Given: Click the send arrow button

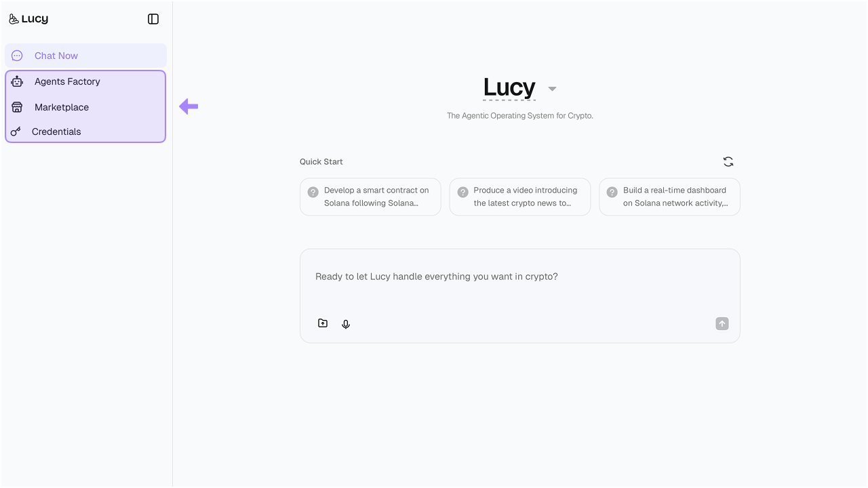Looking at the screenshot, I should [x=722, y=323].
